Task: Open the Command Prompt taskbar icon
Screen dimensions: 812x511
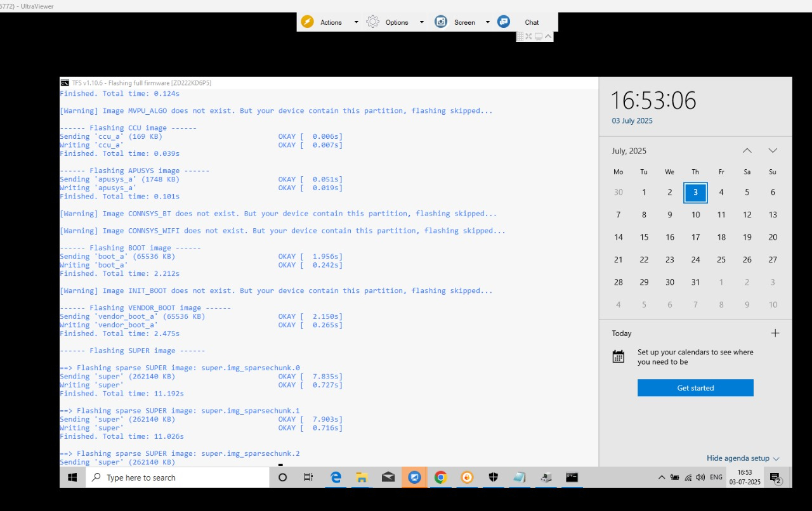Action: 572,477
